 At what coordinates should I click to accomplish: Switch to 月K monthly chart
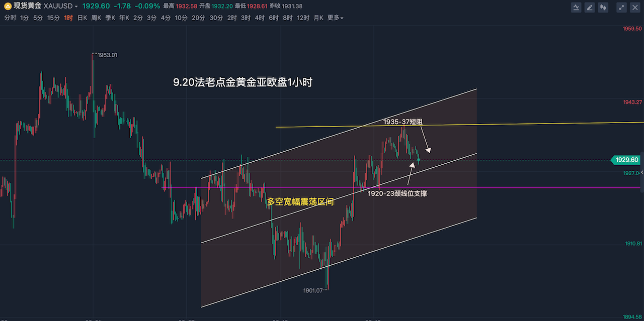pyautogui.click(x=318, y=18)
